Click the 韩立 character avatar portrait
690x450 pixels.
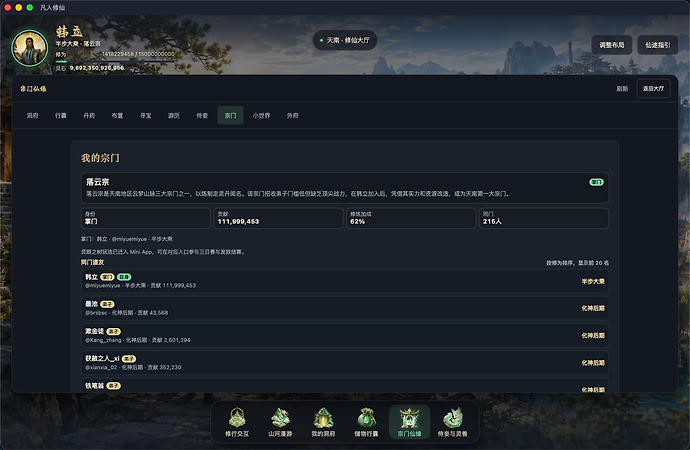[x=29, y=48]
